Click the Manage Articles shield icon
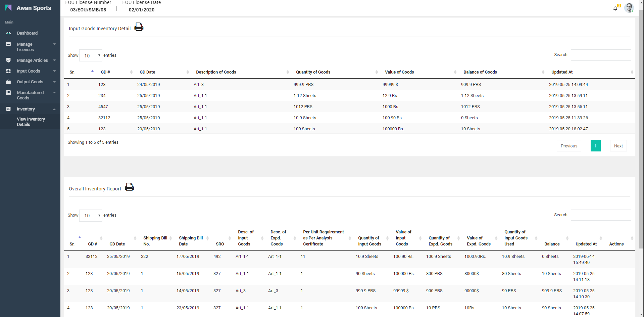This screenshot has height=317, width=644. tap(8, 60)
